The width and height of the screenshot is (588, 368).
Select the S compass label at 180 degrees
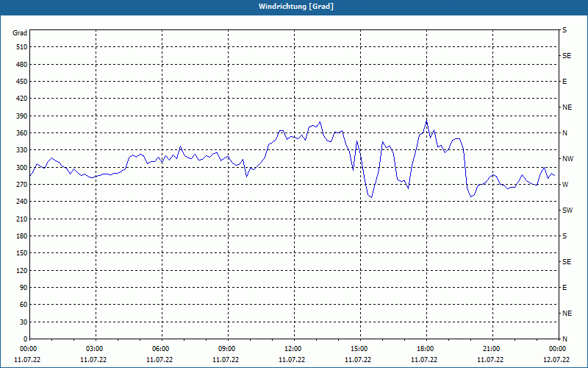pyautogui.click(x=564, y=236)
